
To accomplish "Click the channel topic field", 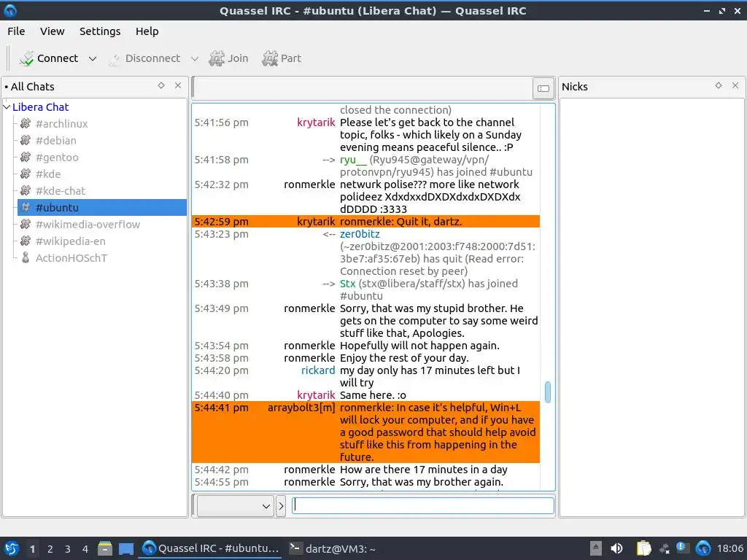I will click(x=363, y=88).
